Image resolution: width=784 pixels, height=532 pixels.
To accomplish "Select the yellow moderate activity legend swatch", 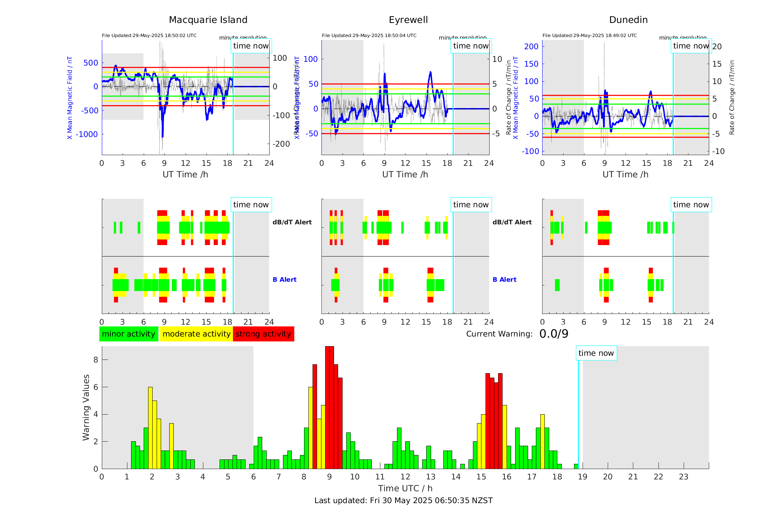I will tap(196, 334).
